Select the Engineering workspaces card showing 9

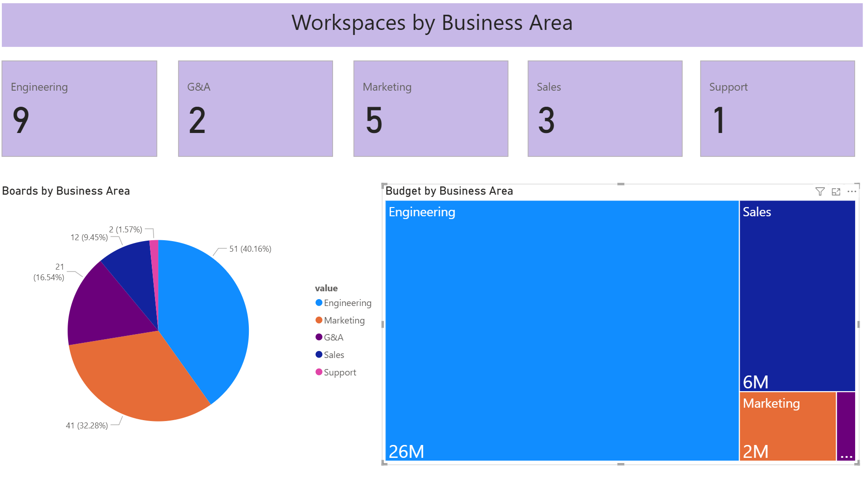pyautogui.click(x=80, y=109)
